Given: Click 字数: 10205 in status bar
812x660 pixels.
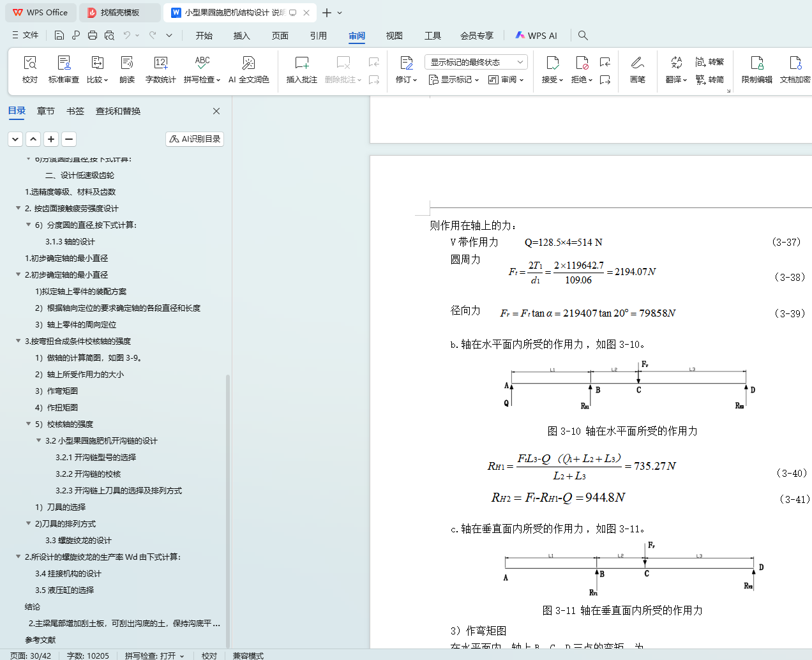Looking at the screenshot, I should coord(88,656).
